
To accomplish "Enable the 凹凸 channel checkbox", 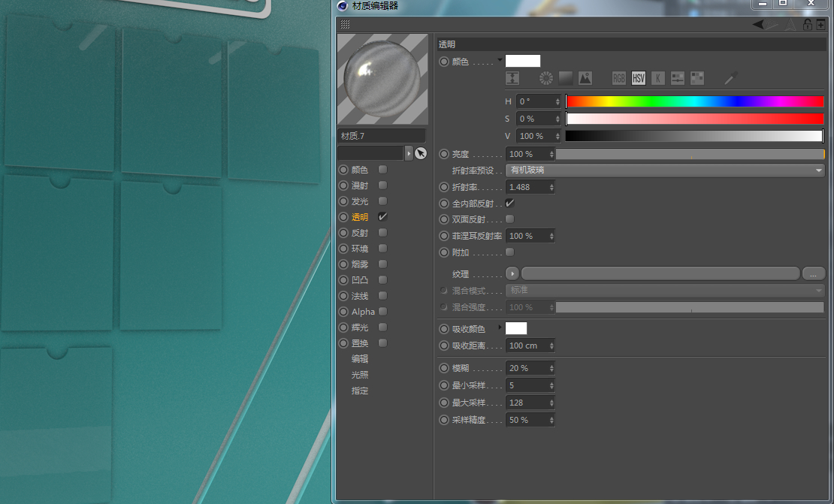I will pos(383,279).
